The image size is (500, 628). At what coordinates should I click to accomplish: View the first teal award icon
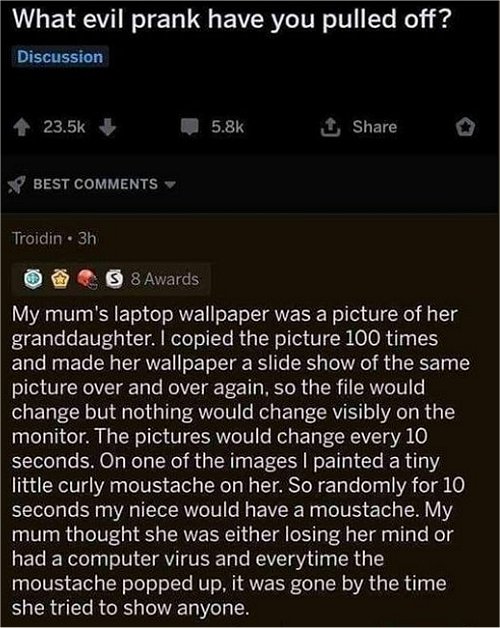pyautogui.click(x=33, y=279)
